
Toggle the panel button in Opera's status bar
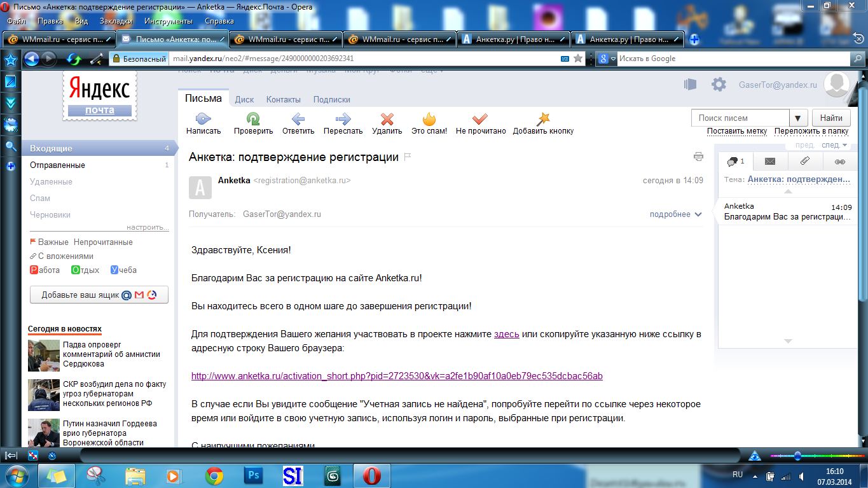pyautogui.click(x=11, y=456)
